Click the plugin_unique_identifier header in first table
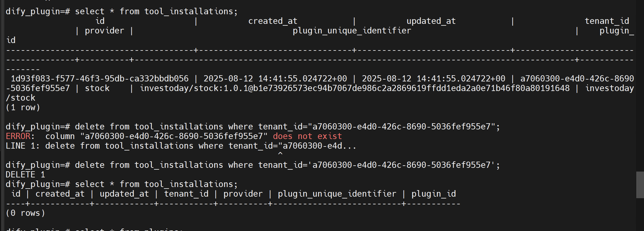 352,31
